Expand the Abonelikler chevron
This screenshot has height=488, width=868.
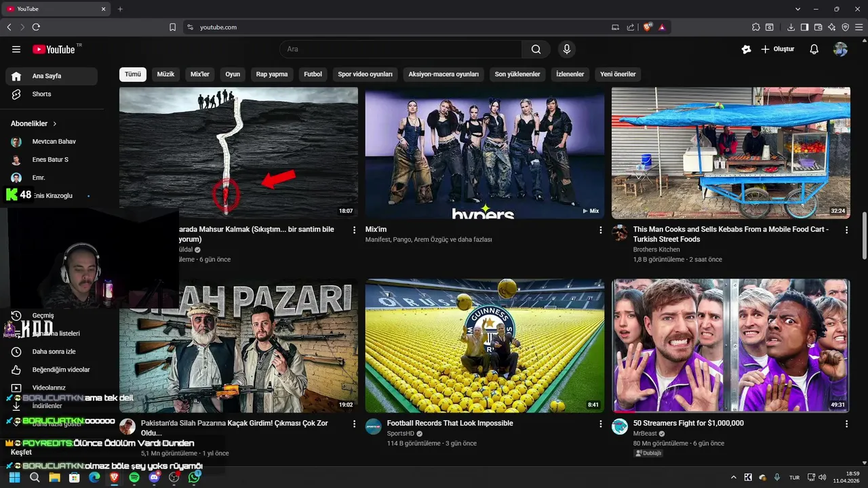(55, 124)
